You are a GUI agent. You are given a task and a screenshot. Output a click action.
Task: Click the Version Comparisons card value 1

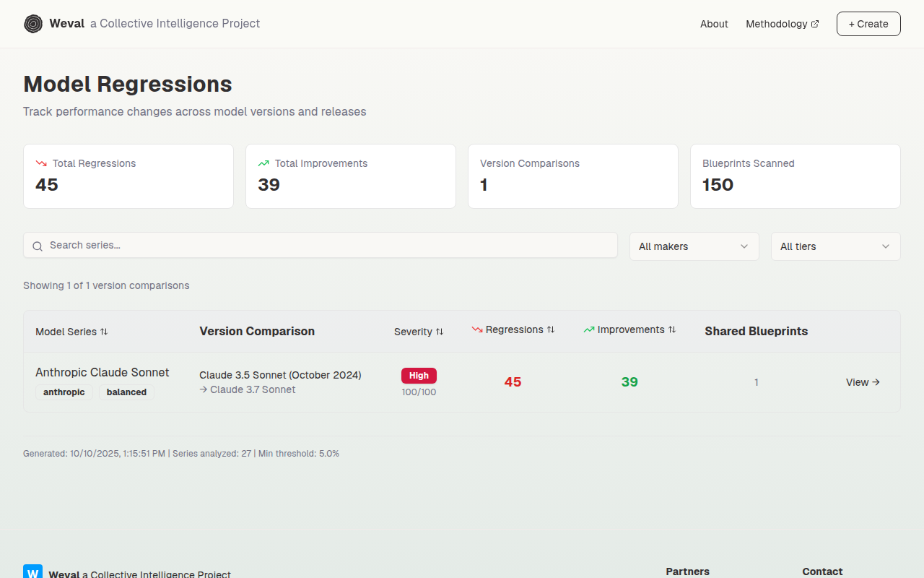[484, 185]
